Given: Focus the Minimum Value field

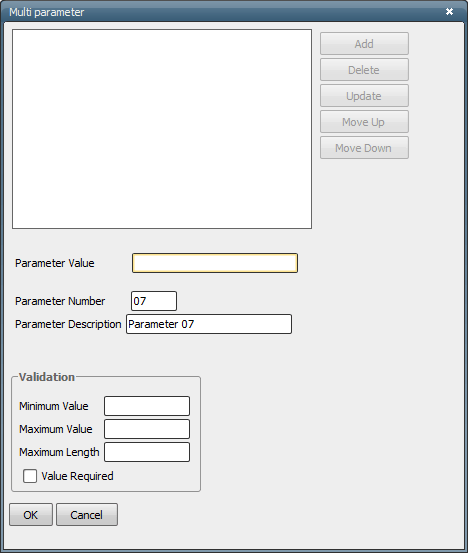Looking at the screenshot, I should tap(147, 406).
